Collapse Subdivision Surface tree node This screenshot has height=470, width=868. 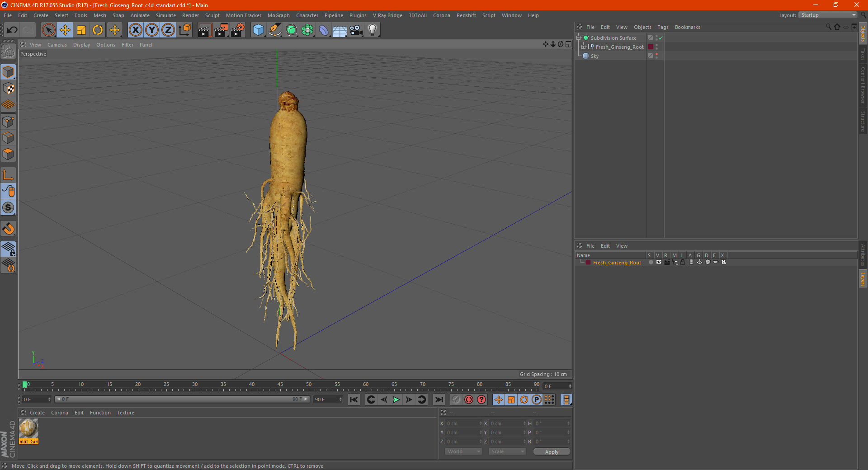pyautogui.click(x=578, y=38)
